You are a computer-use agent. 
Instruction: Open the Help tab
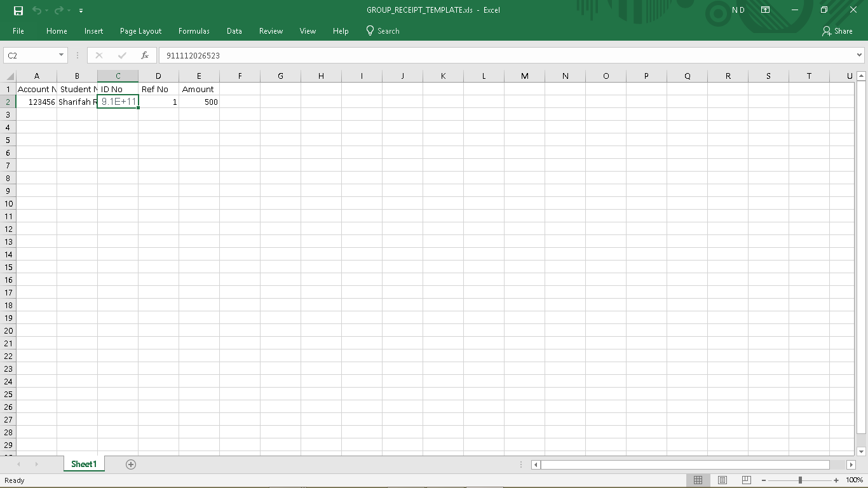point(341,30)
